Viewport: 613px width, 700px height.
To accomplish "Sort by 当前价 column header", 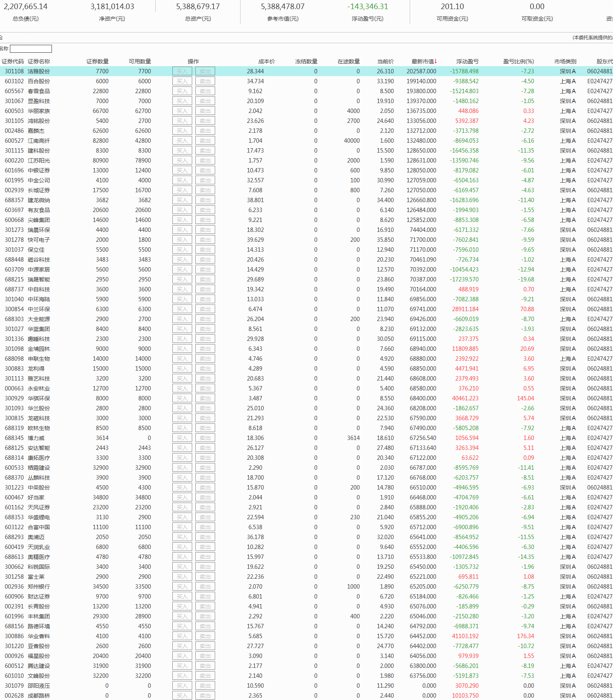I will click(386, 61).
